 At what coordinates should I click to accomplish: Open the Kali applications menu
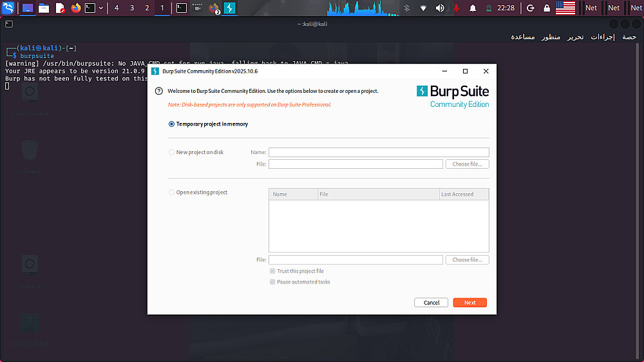pyautogui.click(x=8, y=8)
